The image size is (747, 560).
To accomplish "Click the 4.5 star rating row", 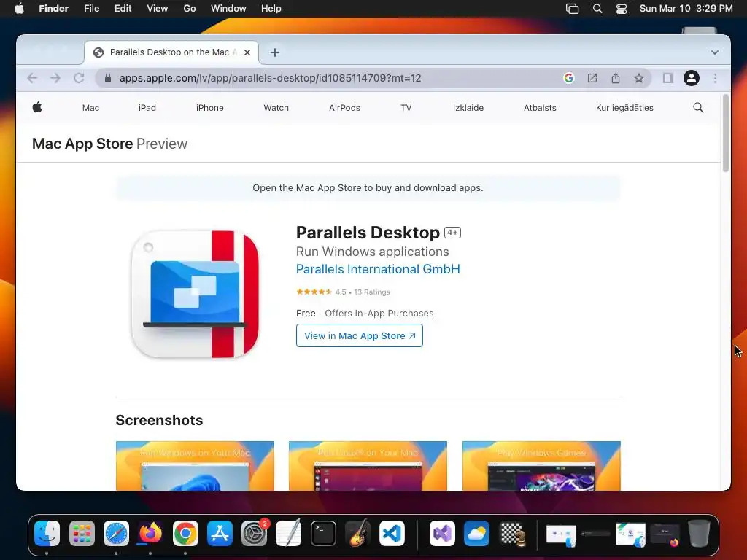I will coord(343,292).
